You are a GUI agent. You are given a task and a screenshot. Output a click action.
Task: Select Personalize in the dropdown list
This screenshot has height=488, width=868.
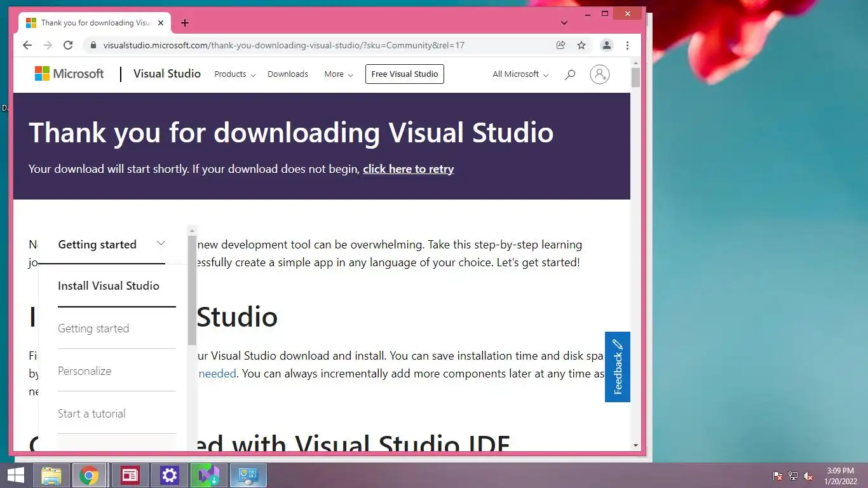point(85,371)
